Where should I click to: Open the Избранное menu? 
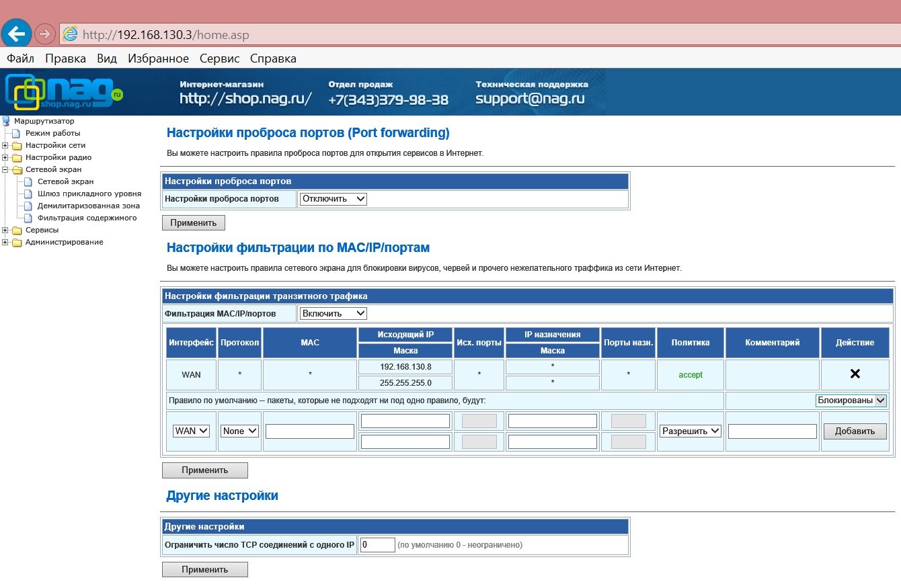[x=158, y=58]
